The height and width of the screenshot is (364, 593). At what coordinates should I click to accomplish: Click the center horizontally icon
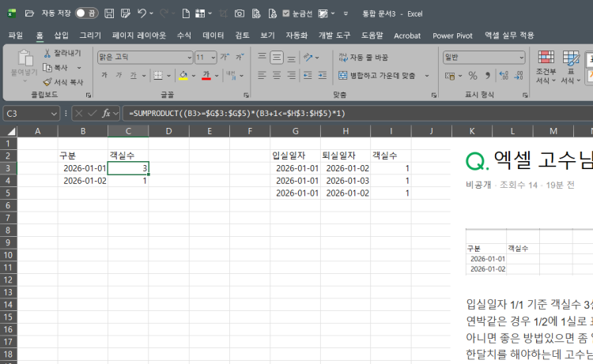pos(277,76)
